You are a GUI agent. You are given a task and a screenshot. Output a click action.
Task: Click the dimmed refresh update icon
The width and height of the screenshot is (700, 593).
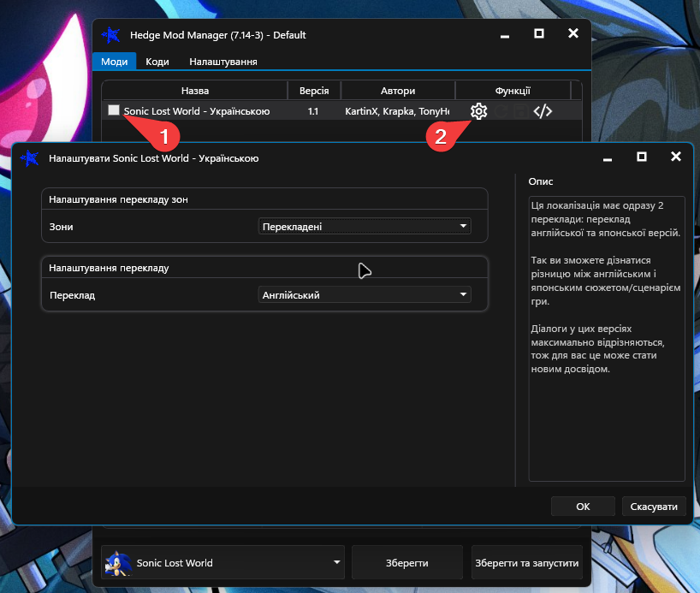pyautogui.click(x=501, y=111)
